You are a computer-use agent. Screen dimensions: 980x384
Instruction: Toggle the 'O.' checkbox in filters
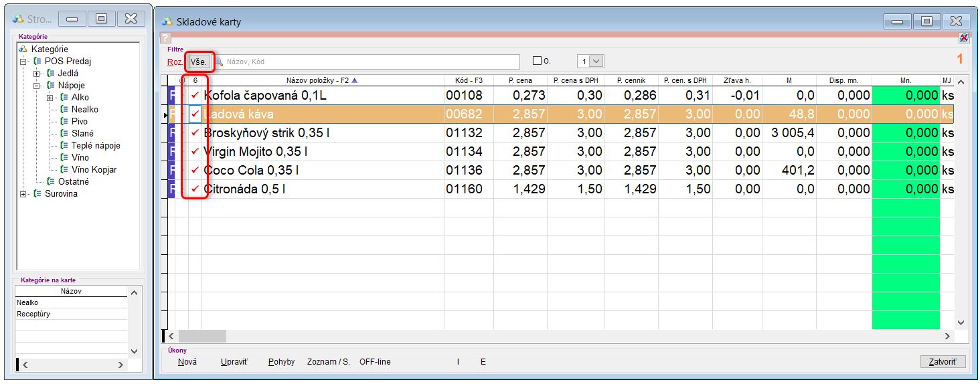pyautogui.click(x=537, y=62)
